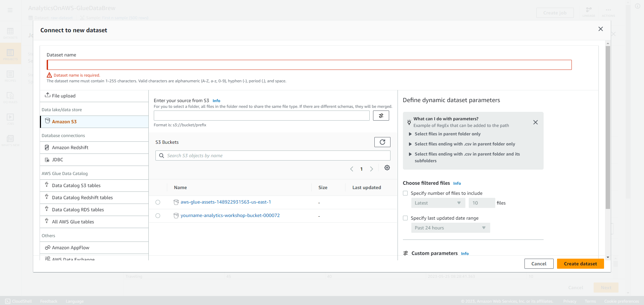Select Amazon AppFlow source
This screenshot has height=305, width=644.
pos(94,248)
